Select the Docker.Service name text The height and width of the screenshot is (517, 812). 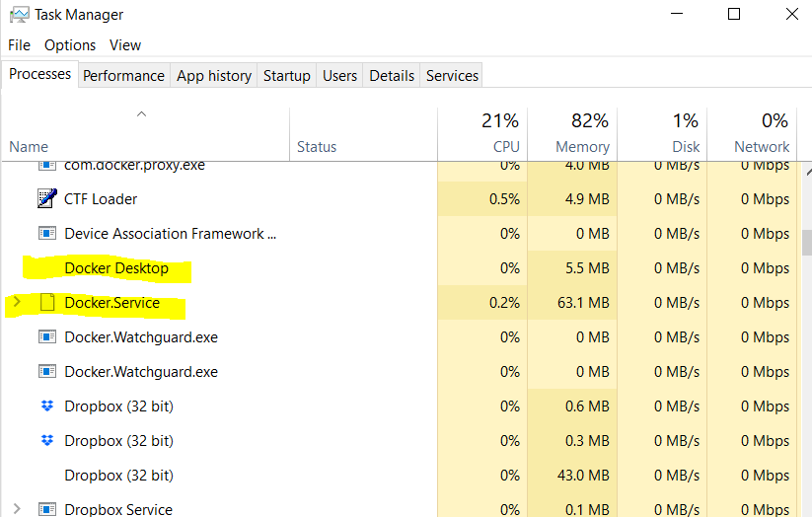click(x=111, y=303)
